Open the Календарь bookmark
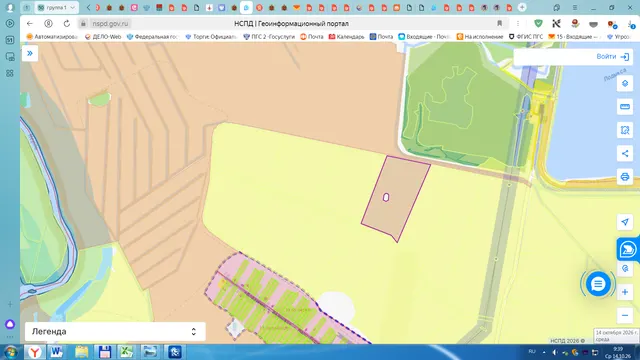This screenshot has width=640, height=360. point(347,37)
